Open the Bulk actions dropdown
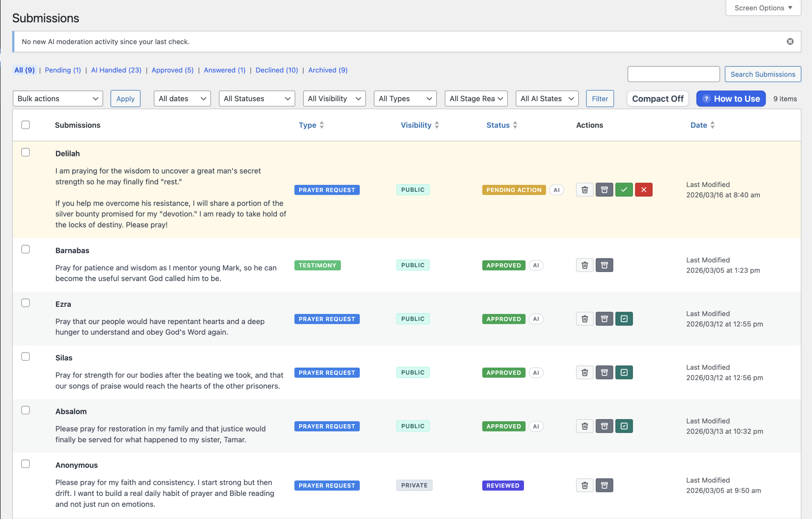This screenshot has height=519, width=812. (x=58, y=98)
